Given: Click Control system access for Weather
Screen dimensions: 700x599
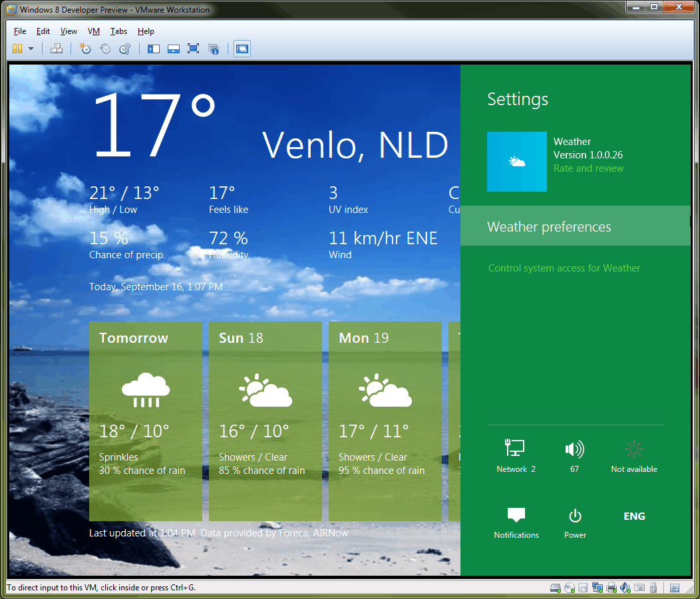Looking at the screenshot, I should [x=564, y=268].
